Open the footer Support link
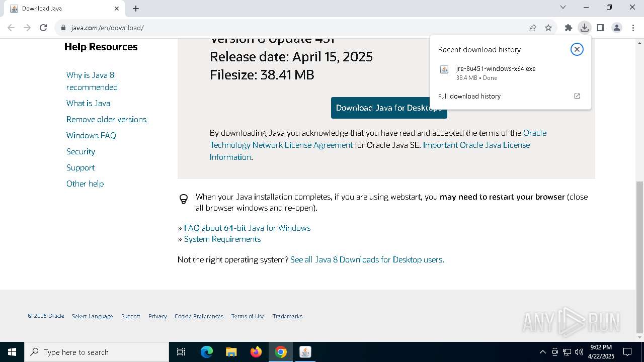 coord(130,316)
